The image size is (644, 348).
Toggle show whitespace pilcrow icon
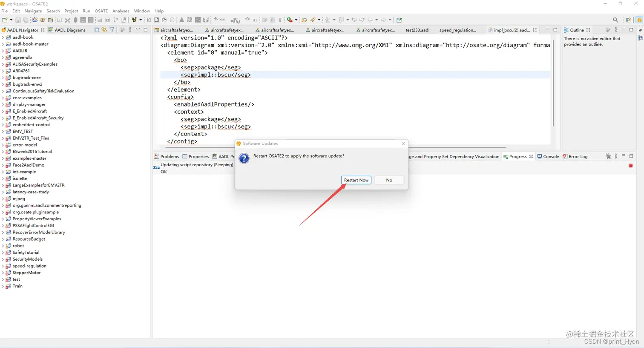coord(280,20)
